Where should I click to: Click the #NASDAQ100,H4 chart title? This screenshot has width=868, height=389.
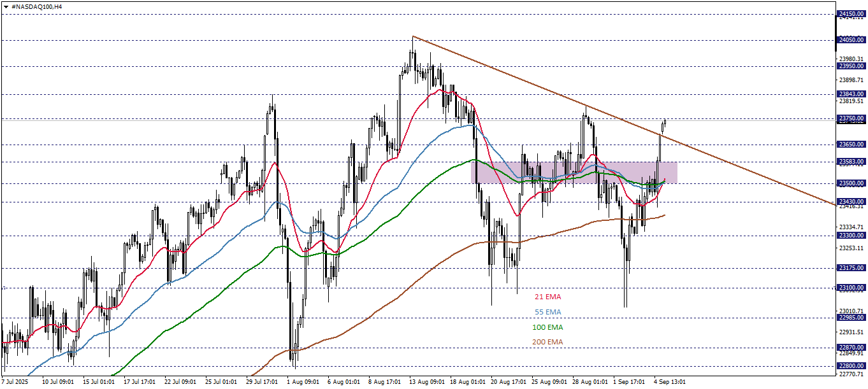pos(36,6)
